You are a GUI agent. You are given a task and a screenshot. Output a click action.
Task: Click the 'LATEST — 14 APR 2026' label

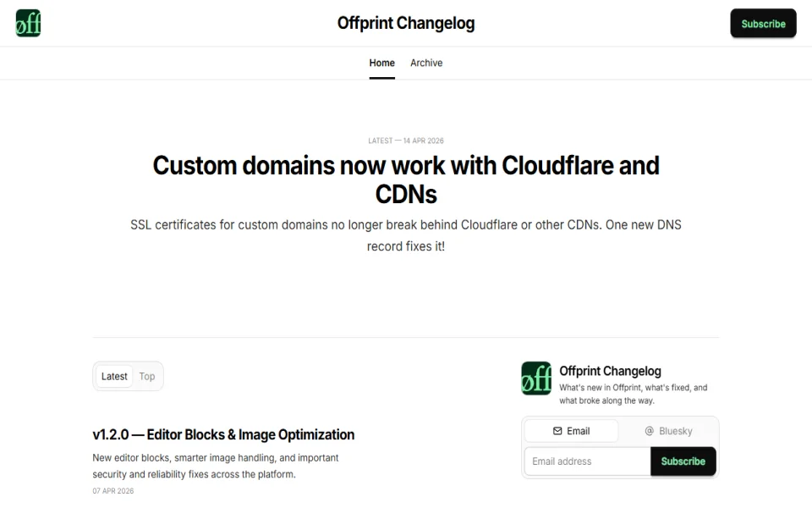[406, 141]
